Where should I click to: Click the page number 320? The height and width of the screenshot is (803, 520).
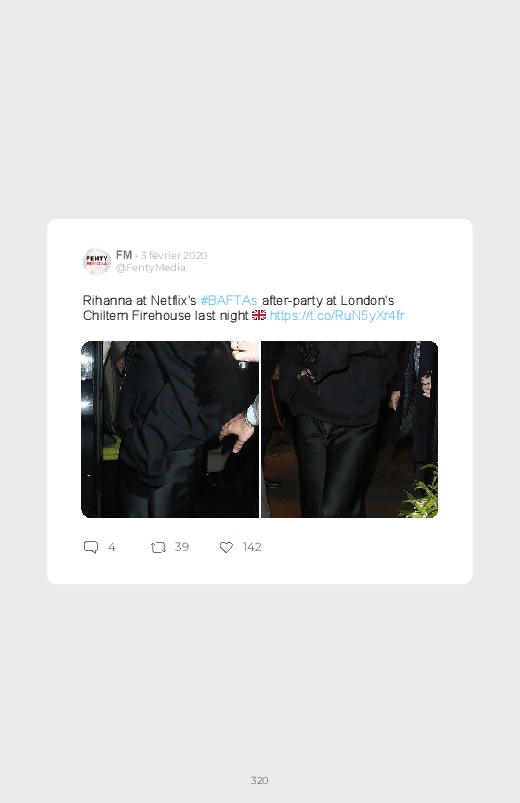tap(259, 780)
